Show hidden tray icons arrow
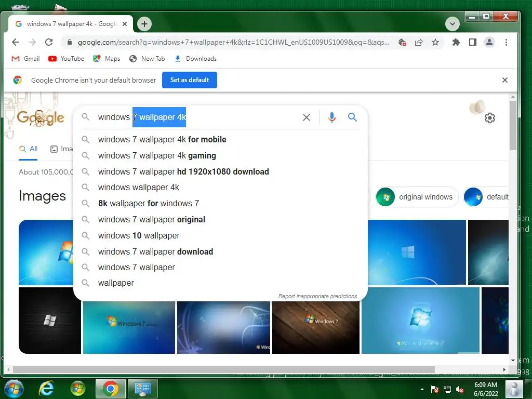 (422, 390)
